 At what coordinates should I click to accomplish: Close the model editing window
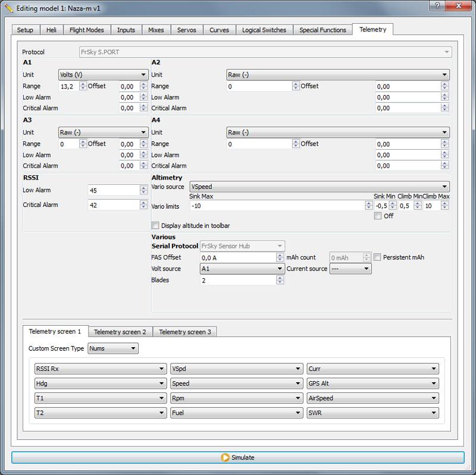tap(458, 5)
